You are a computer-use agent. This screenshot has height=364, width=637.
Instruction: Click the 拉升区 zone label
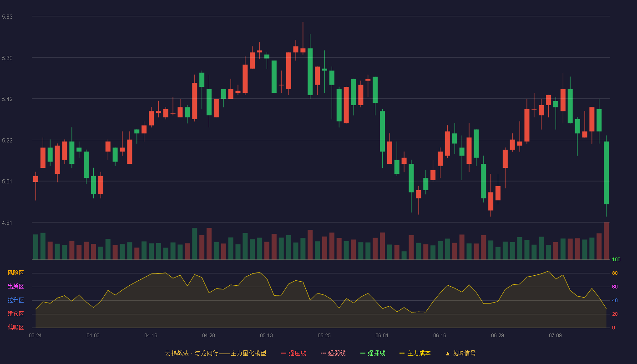click(x=15, y=300)
